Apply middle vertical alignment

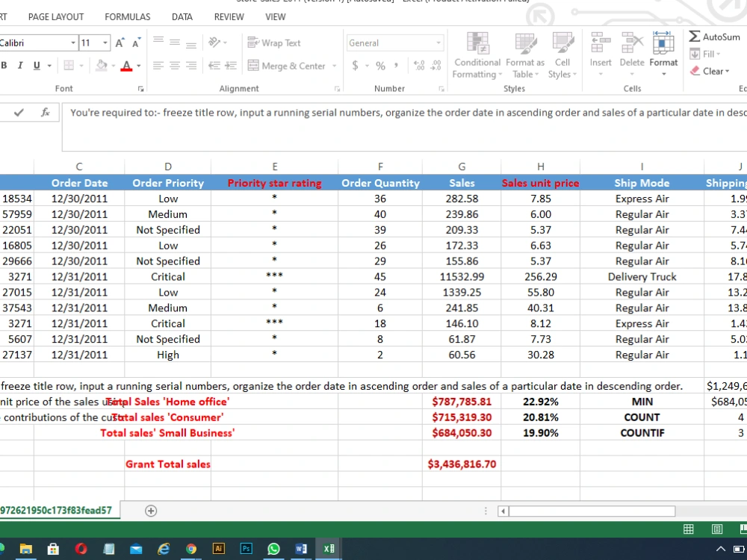(x=175, y=43)
